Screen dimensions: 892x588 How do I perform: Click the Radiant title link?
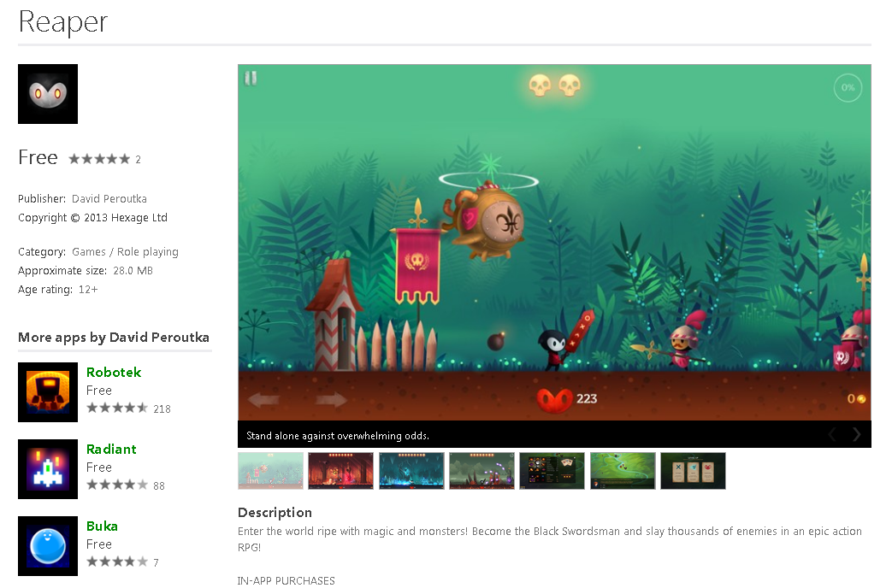(111, 450)
